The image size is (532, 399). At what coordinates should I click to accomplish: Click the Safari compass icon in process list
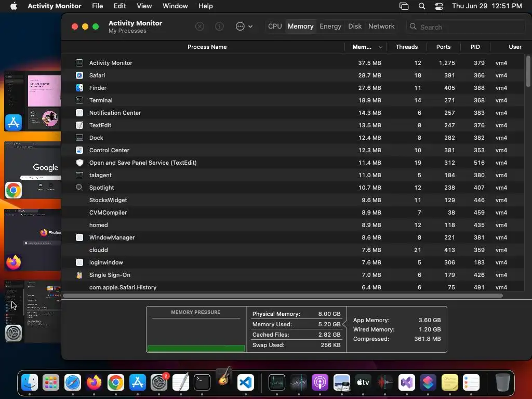pos(79,75)
